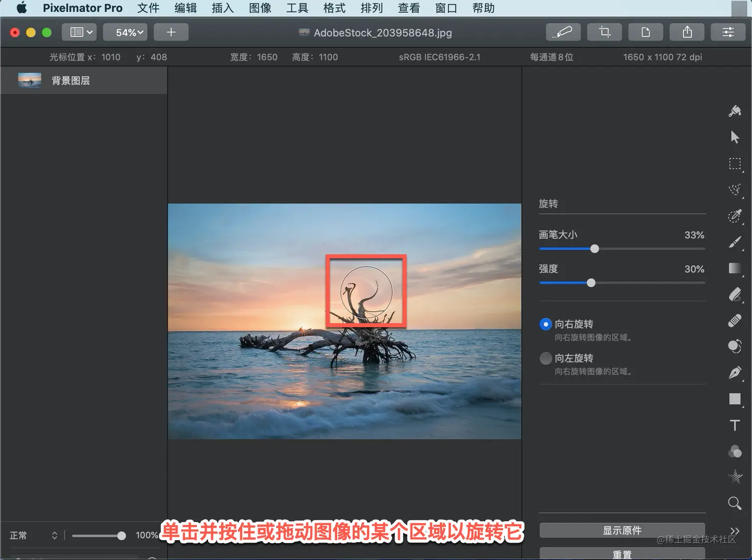Select the Style paint-bucket tool

point(735,111)
